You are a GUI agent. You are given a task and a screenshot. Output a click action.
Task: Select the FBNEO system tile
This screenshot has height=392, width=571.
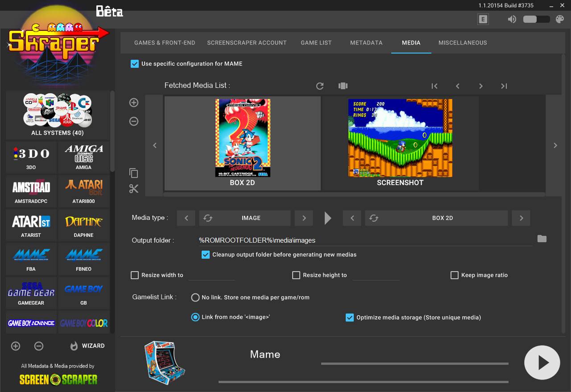click(83, 259)
